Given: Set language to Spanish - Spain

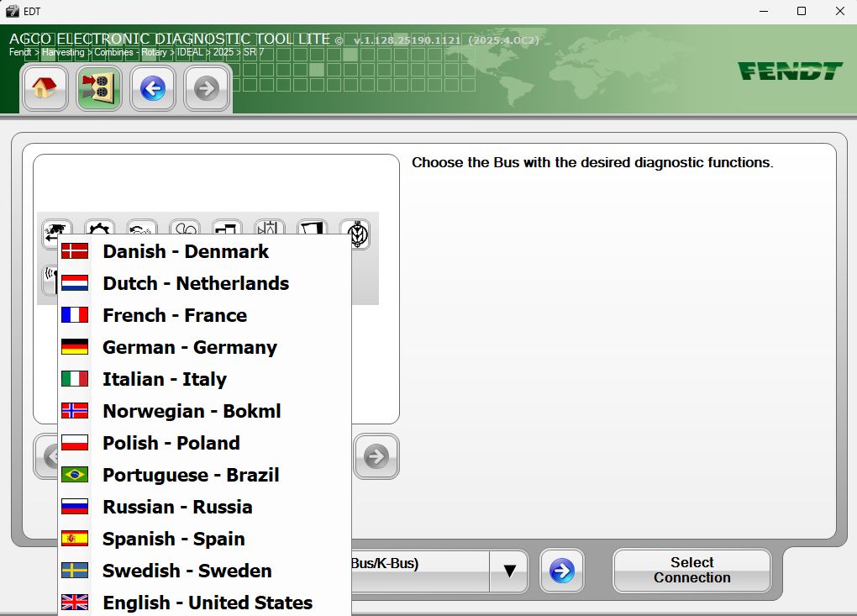Looking at the screenshot, I should pos(173,539).
